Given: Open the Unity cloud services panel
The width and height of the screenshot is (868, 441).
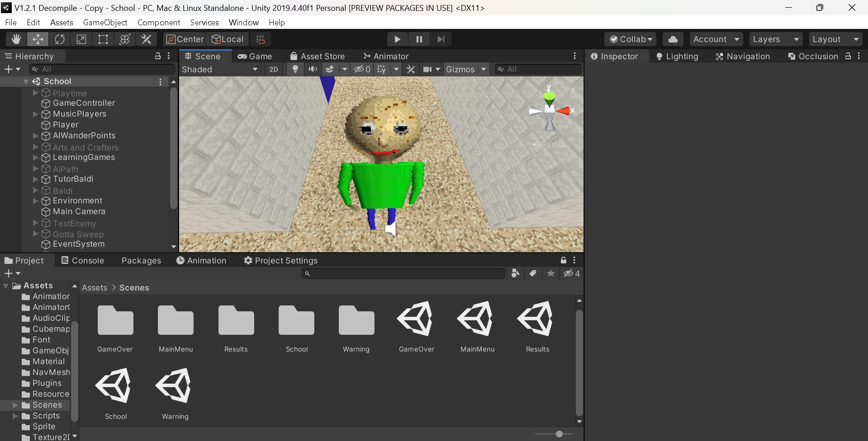Looking at the screenshot, I should 673,39.
